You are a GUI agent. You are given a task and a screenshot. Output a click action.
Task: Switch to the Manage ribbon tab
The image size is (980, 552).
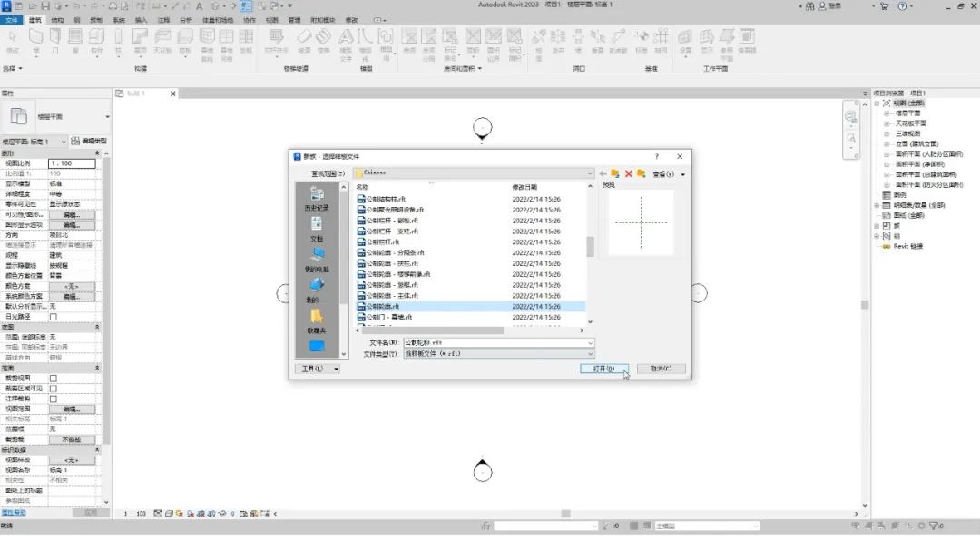[x=294, y=20]
